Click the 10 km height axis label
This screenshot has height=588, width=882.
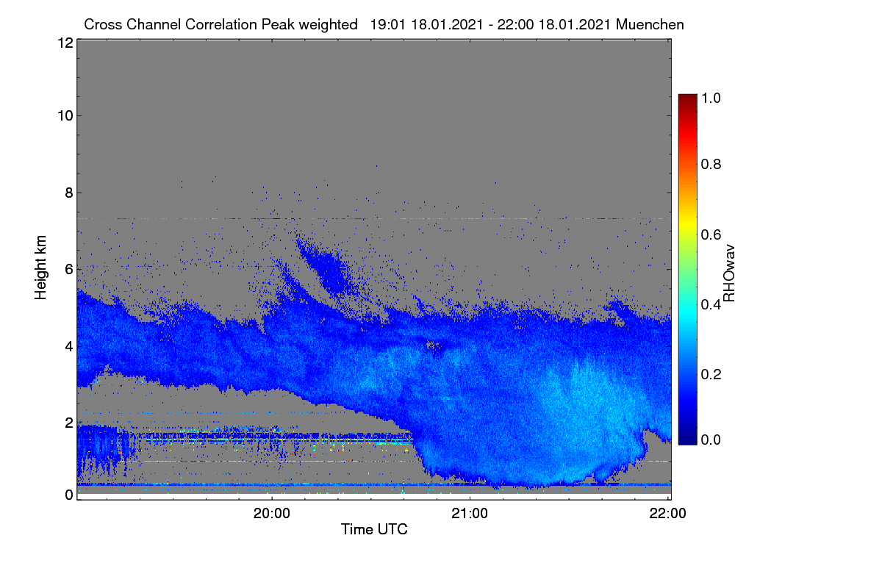click(x=65, y=115)
